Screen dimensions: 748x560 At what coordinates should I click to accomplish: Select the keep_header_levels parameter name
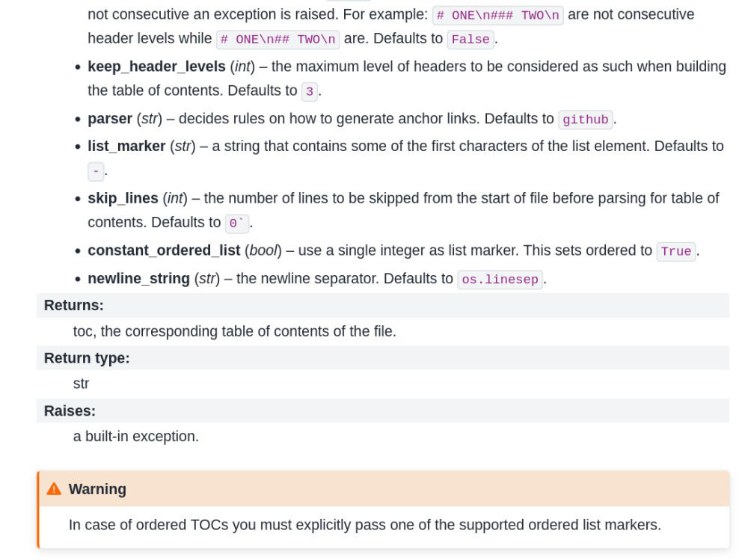click(x=156, y=67)
